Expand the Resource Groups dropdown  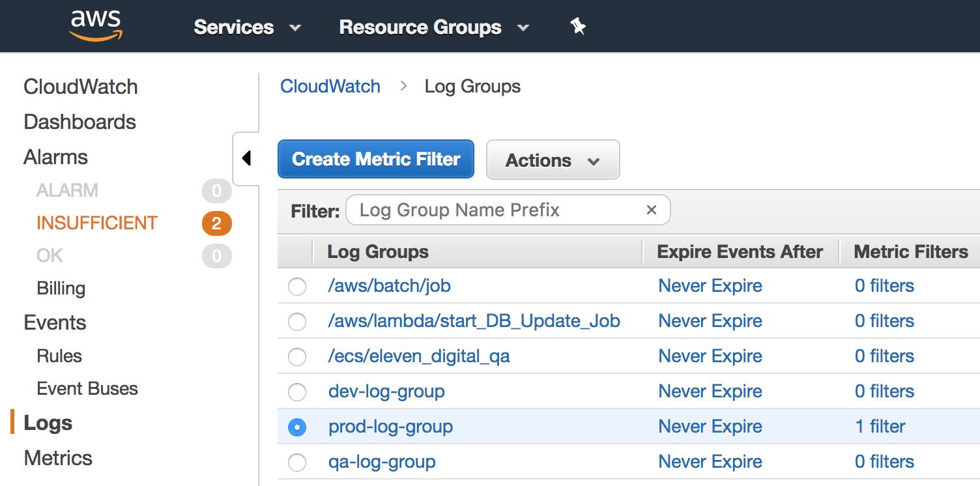tap(433, 27)
